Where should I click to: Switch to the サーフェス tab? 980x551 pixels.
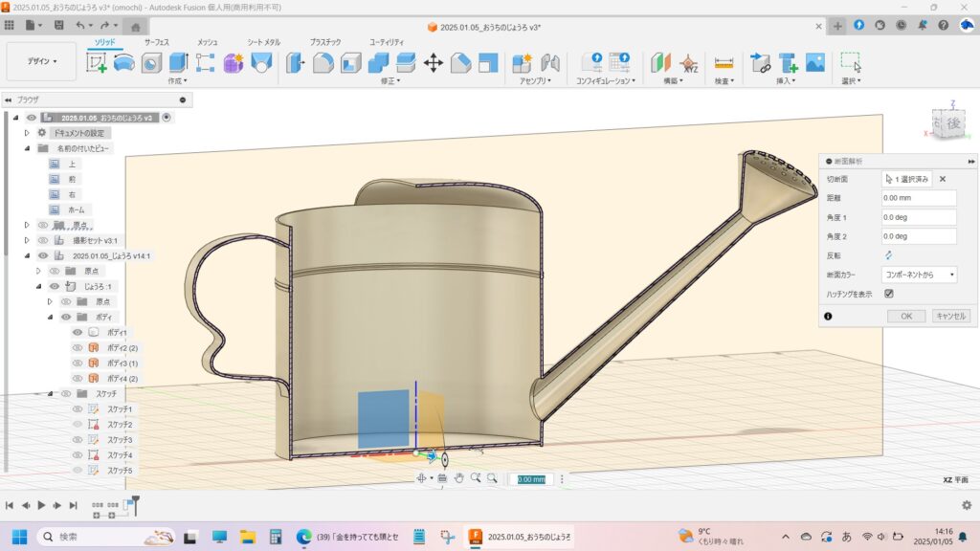(156, 42)
